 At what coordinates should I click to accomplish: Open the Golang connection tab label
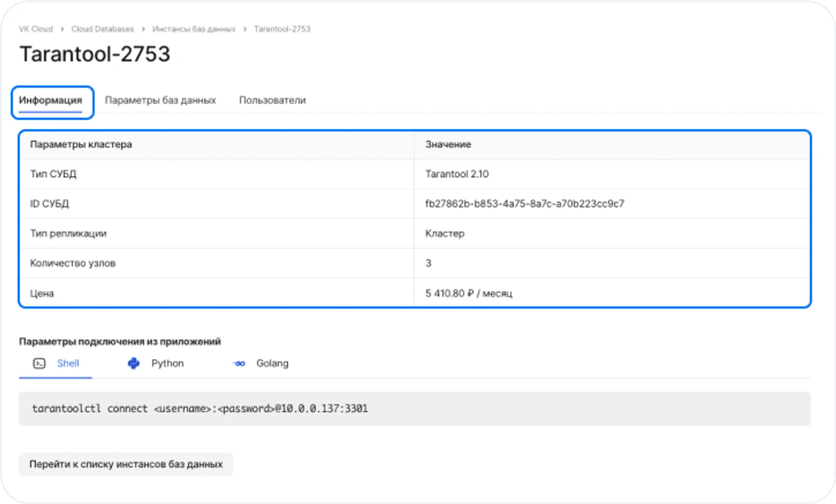(x=272, y=364)
